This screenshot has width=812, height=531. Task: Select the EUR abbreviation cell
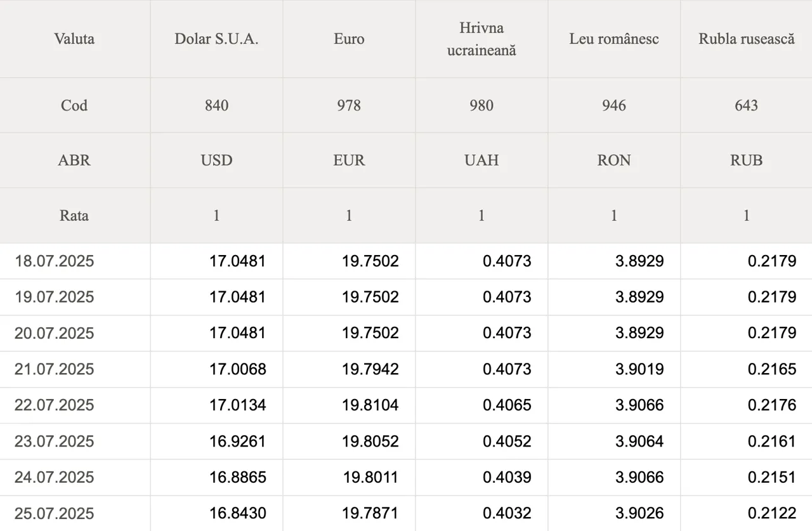tap(349, 160)
